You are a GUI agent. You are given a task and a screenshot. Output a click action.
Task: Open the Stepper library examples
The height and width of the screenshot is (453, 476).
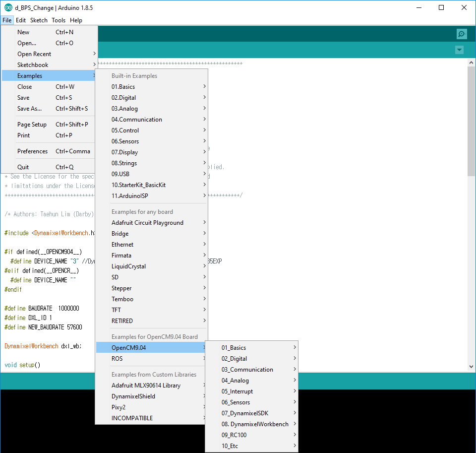pos(152,288)
